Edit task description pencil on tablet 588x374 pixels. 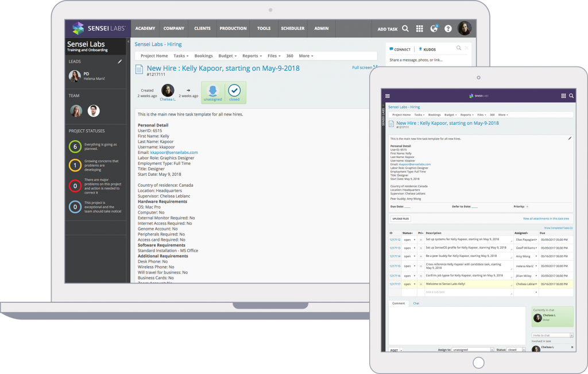[x=570, y=138]
